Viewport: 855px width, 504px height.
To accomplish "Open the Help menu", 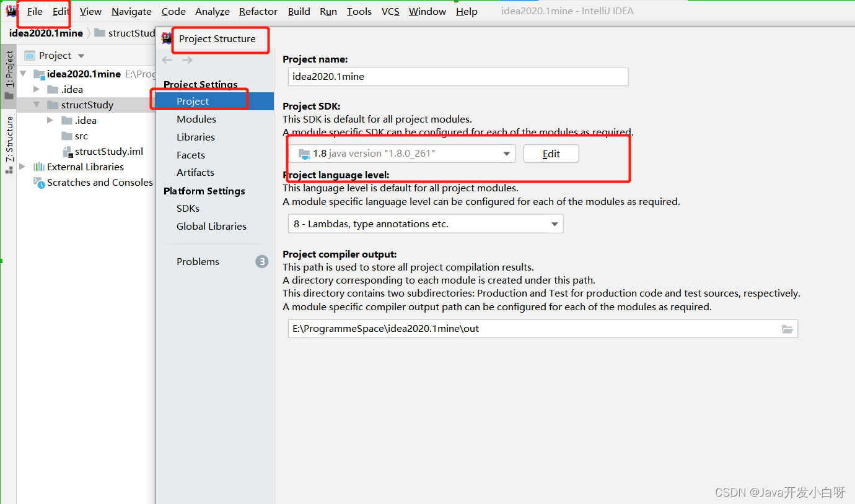I will click(x=467, y=11).
